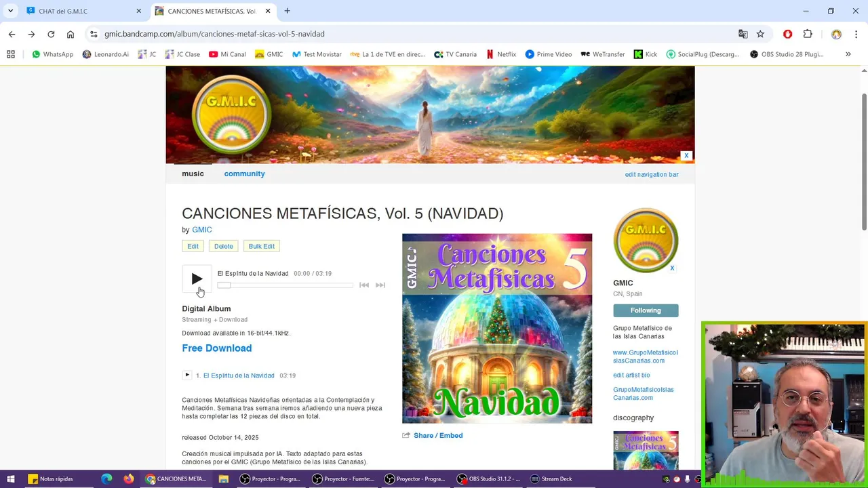The height and width of the screenshot is (488, 868).
Task: Open Windows Start menu
Action: pyautogui.click(x=11, y=479)
